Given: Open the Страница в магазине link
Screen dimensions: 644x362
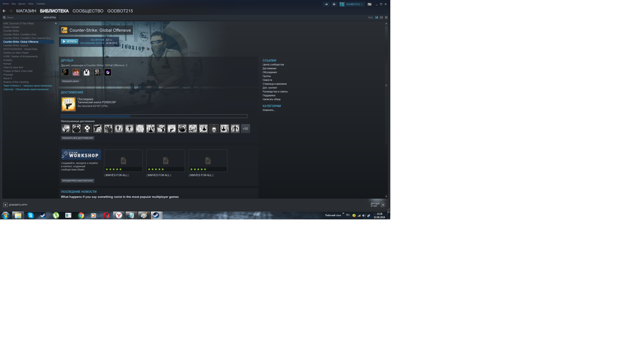Looking at the screenshot, I should click(274, 84).
